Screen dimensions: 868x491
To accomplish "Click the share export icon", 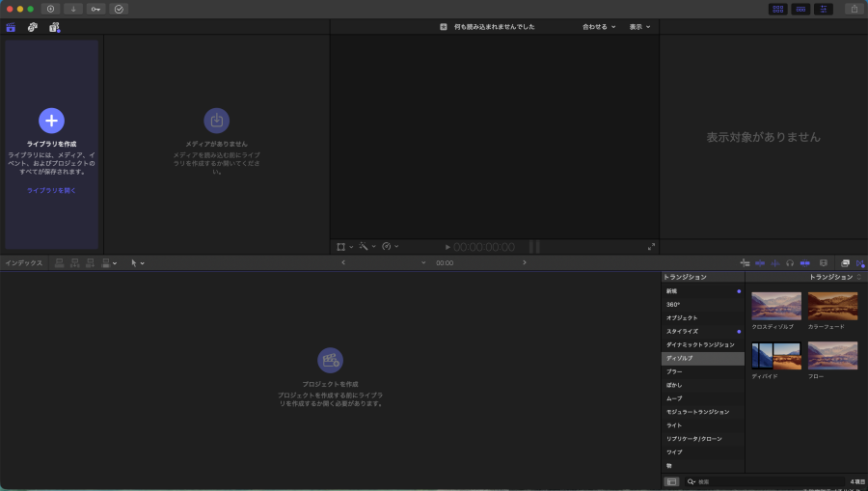I will [854, 9].
